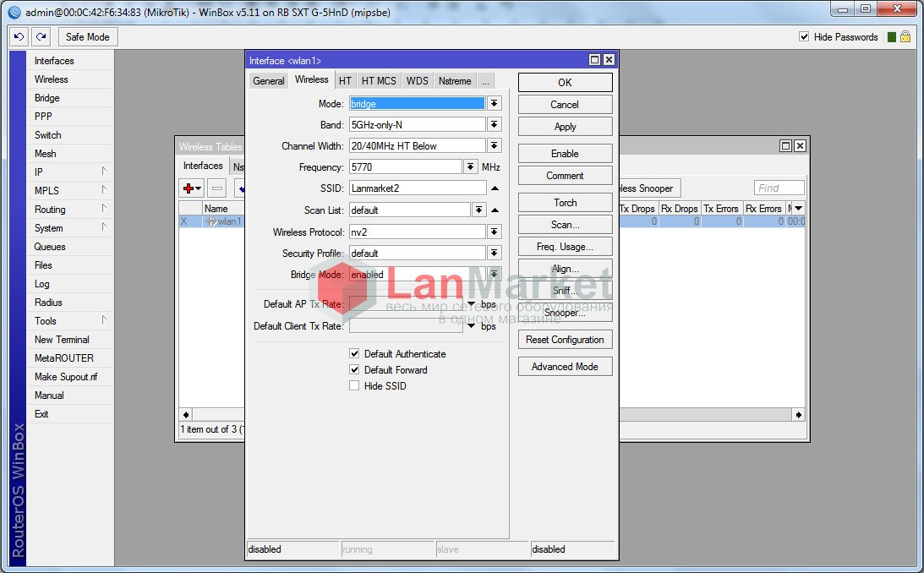Switch to the HT MCS tab
The width and height of the screenshot is (924, 573).
pos(378,81)
